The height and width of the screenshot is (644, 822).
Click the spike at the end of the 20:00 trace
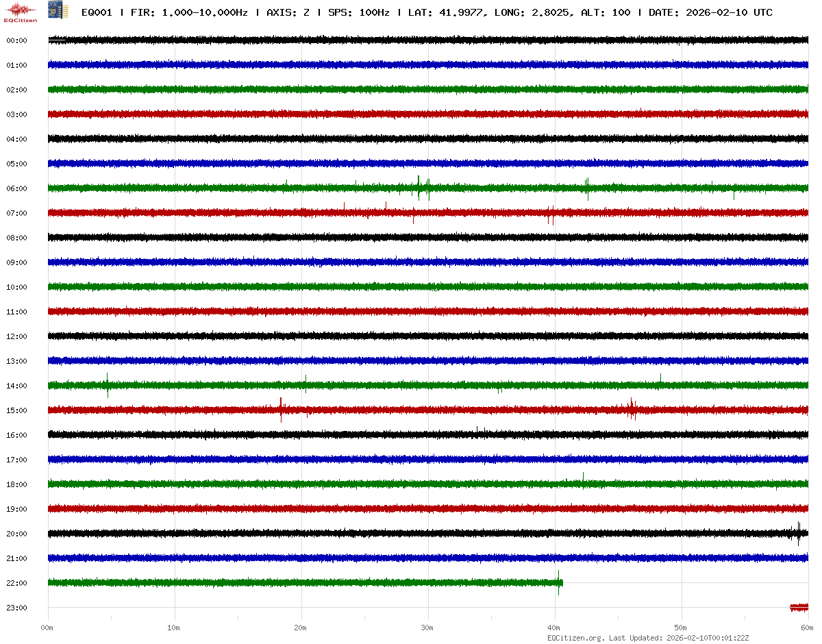pos(798,533)
